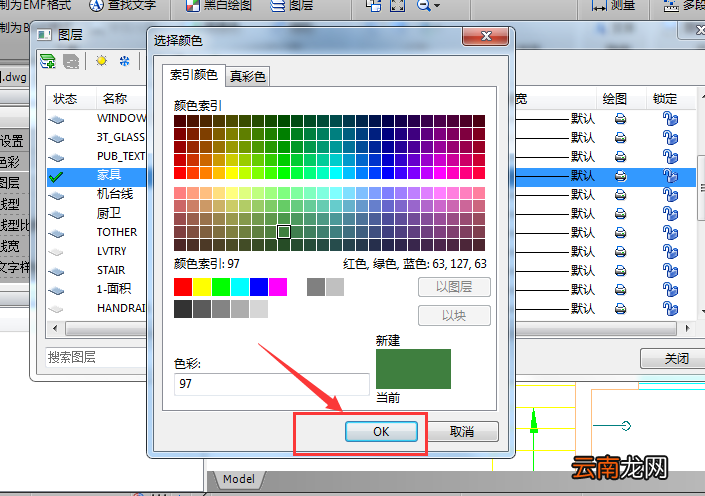Screen dimensions: 705x496
Task: Click the 名称 column header
Action: tap(115, 98)
